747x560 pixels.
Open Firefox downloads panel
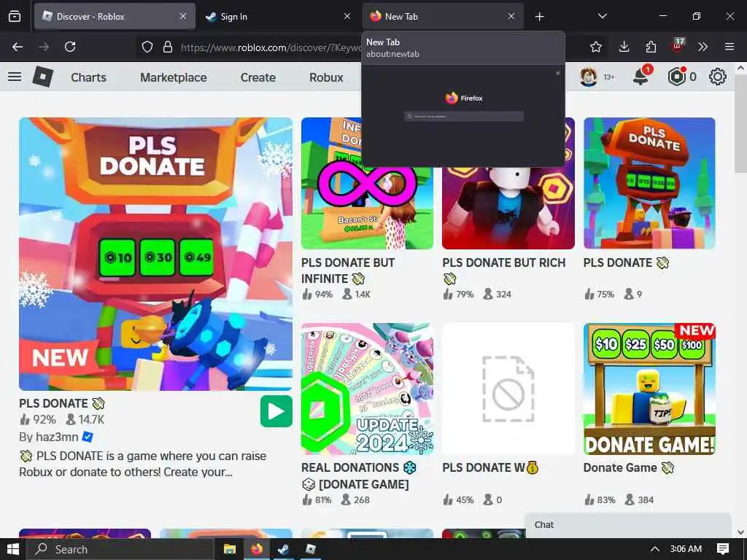click(624, 47)
